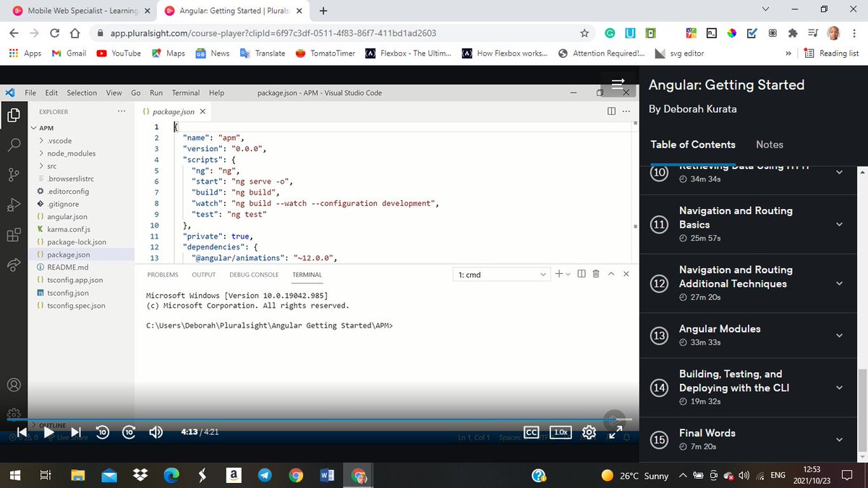Expand module 13 Angular Modules
This screenshot has width=868, height=488.
[x=839, y=335]
